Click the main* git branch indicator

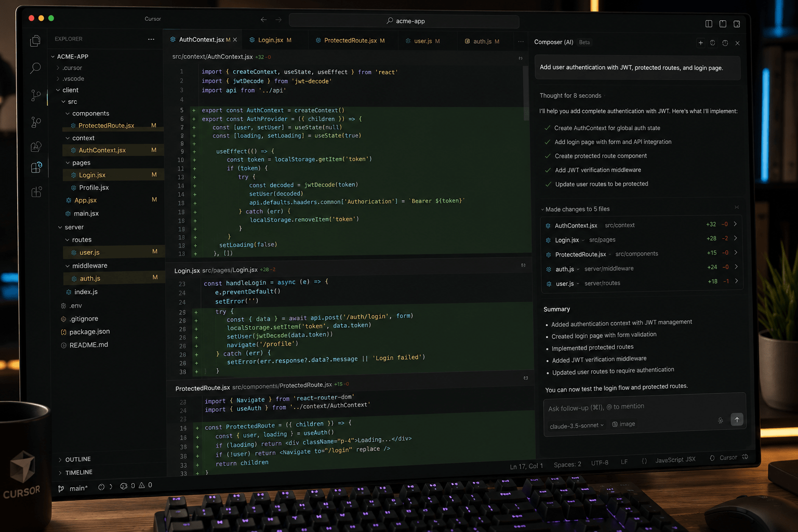73,488
